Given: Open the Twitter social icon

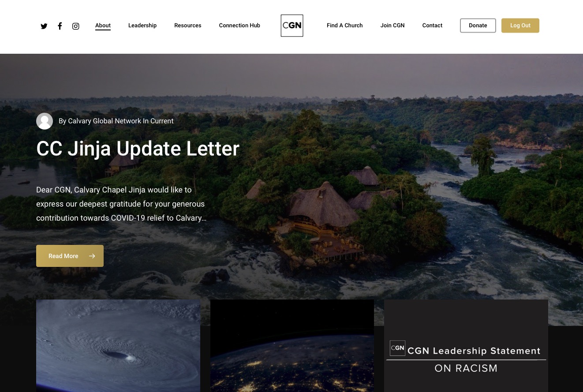Looking at the screenshot, I should click(x=44, y=26).
